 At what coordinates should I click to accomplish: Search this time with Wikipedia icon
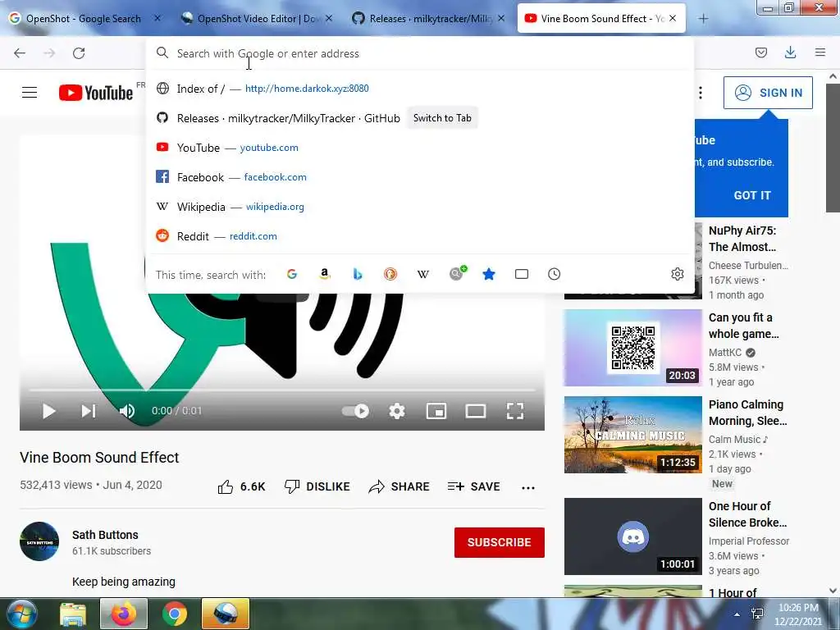(423, 274)
